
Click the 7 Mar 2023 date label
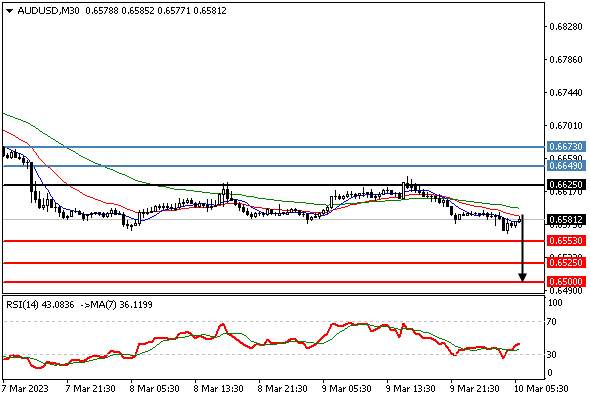pos(25,388)
